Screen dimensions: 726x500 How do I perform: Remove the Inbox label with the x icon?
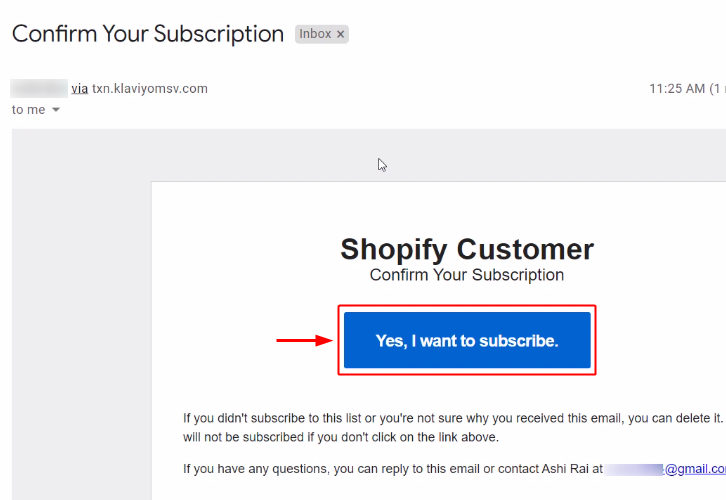[340, 34]
